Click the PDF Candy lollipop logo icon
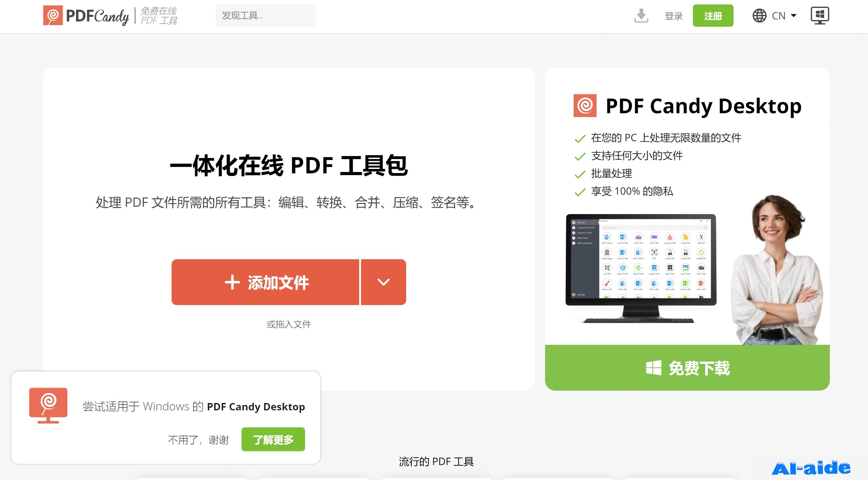This screenshot has height=480, width=868. tap(53, 16)
